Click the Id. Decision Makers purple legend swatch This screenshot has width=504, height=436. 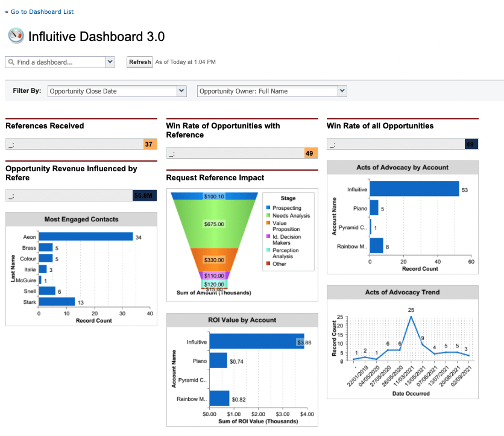[x=268, y=236]
